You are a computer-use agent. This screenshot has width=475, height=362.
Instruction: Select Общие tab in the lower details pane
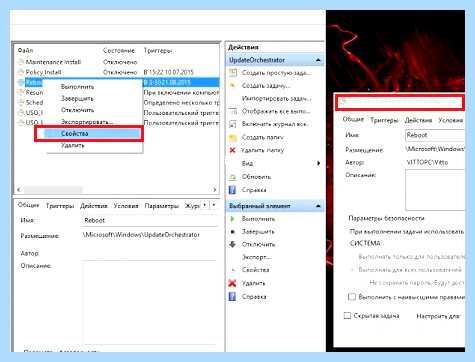(28, 205)
